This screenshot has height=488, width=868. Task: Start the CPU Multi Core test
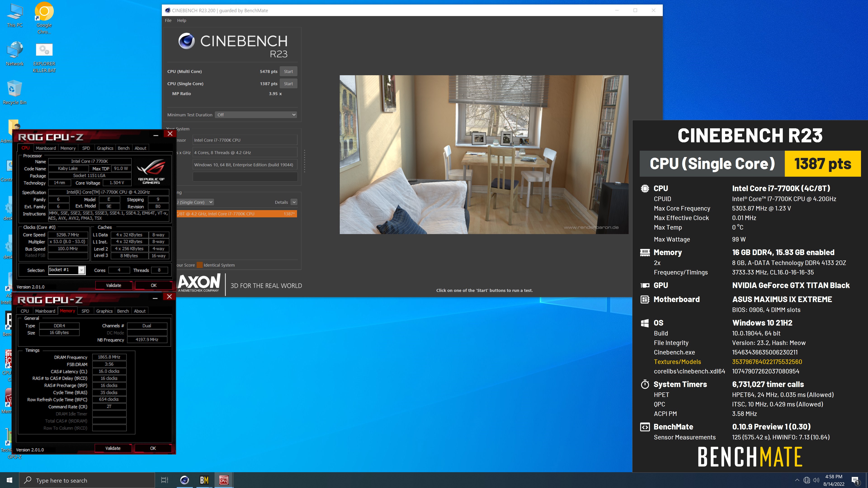[288, 71]
